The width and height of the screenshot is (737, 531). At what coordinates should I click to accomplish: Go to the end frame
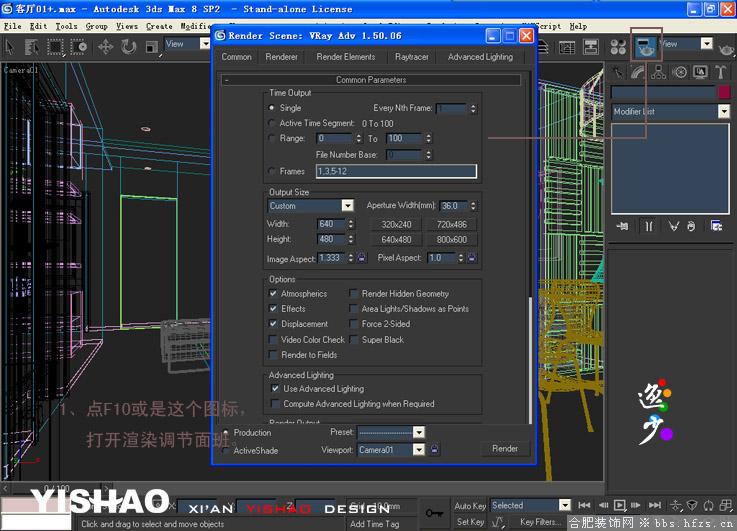[655, 505]
